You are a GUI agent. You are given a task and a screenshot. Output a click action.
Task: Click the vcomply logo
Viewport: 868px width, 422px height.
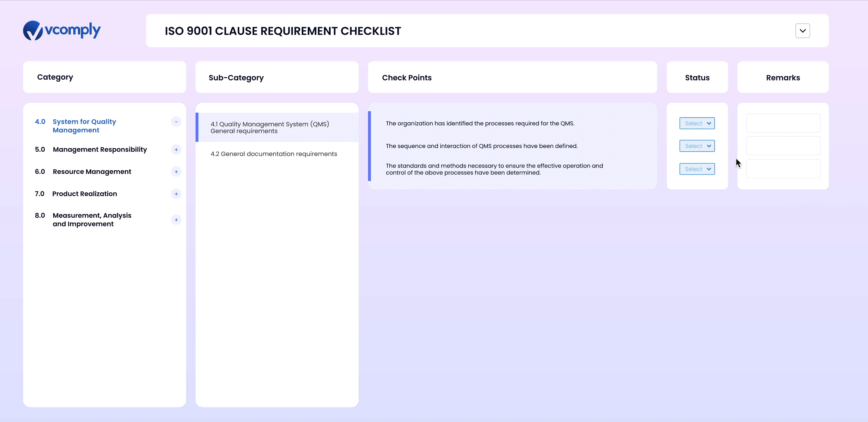(x=62, y=30)
